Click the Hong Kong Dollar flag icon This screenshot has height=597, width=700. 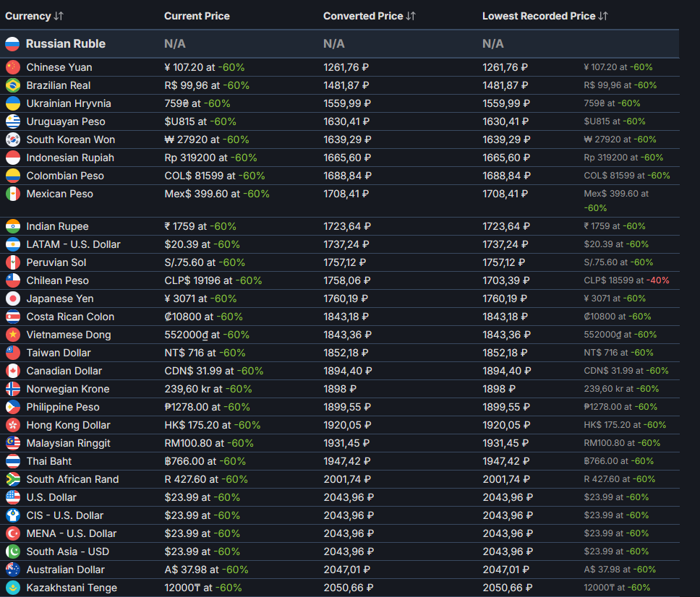click(13, 425)
